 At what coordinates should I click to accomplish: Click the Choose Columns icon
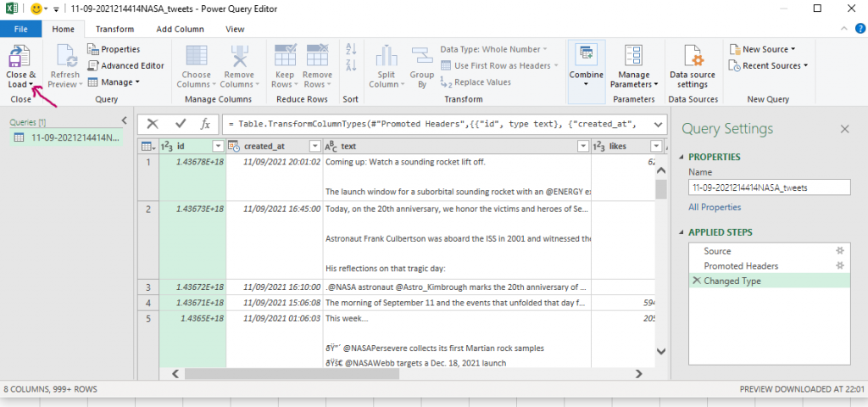pyautogui.click(x=195, y=58)
